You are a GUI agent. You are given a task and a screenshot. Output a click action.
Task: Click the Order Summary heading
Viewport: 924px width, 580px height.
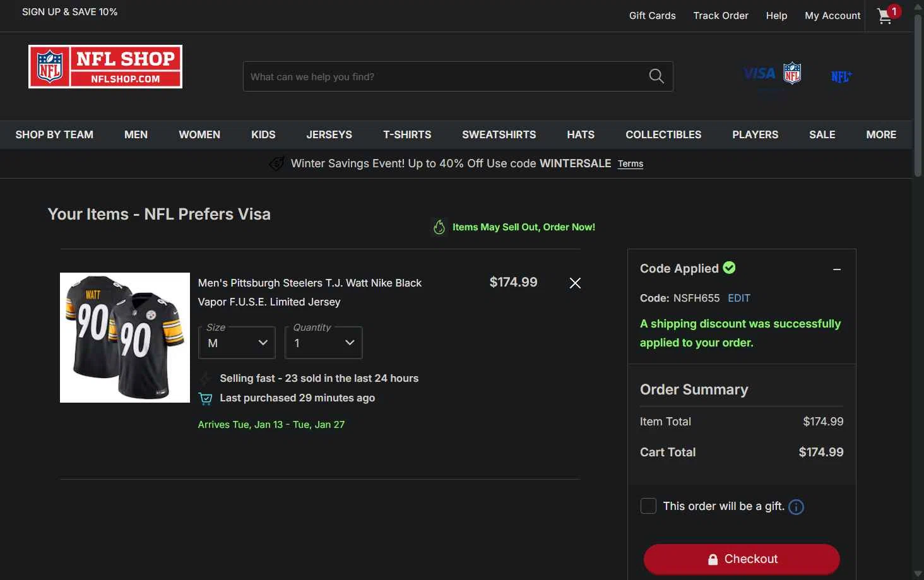694,389
